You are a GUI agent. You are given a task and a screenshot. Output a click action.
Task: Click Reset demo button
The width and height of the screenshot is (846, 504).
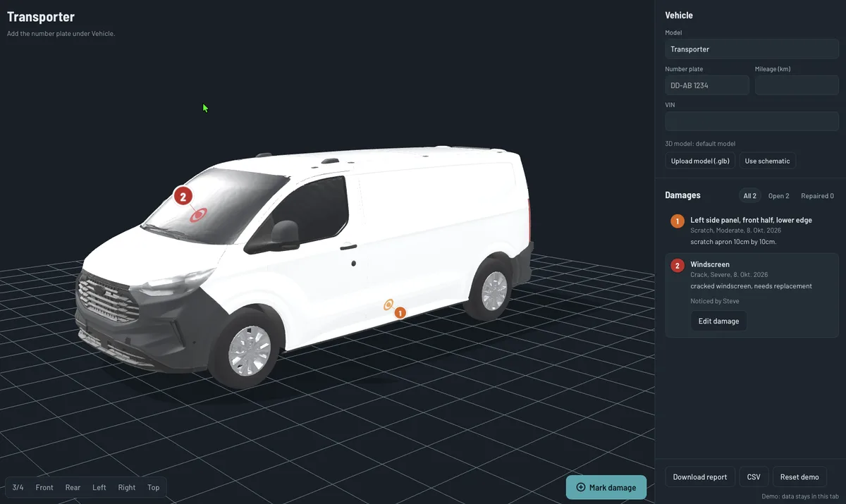pyautogui.click(x=799, y=477)
